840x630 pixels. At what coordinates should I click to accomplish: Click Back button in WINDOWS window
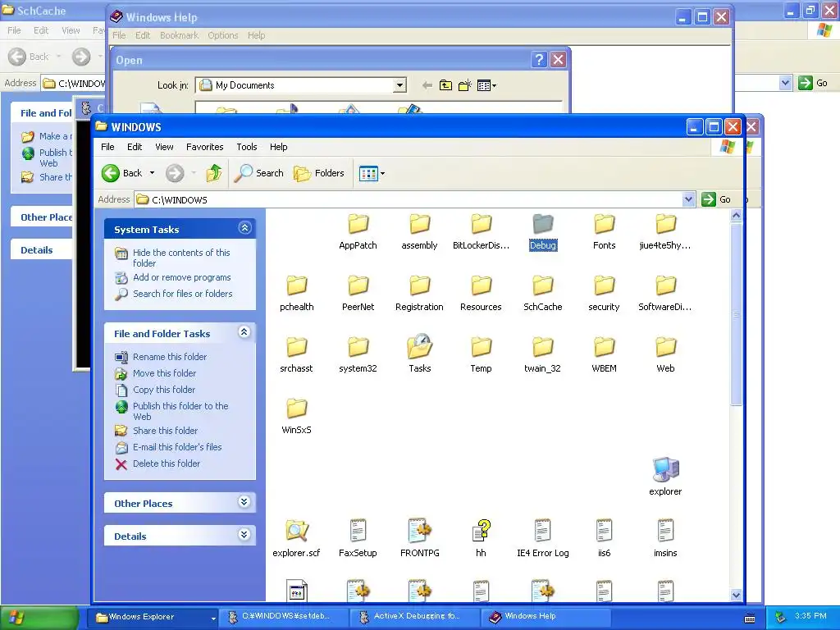pyautogui.click(x=122, y=173)
